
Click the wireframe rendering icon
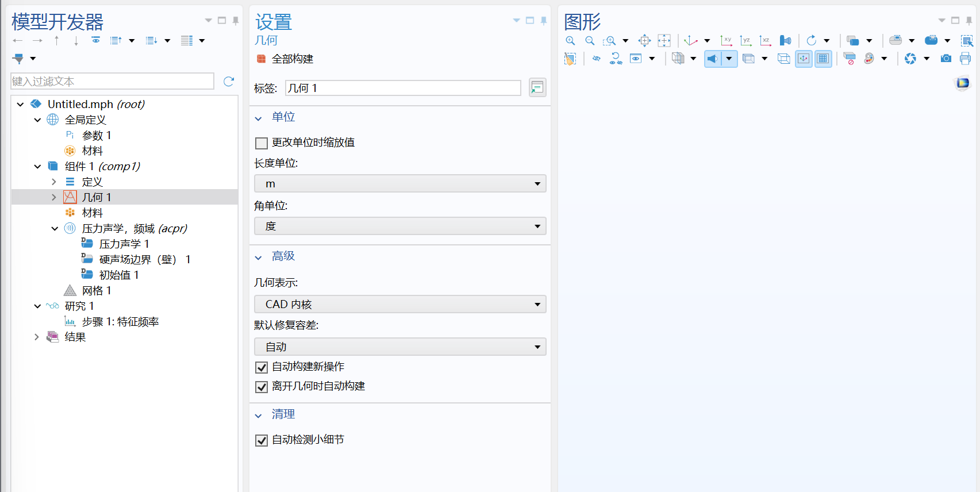[783, 59]
